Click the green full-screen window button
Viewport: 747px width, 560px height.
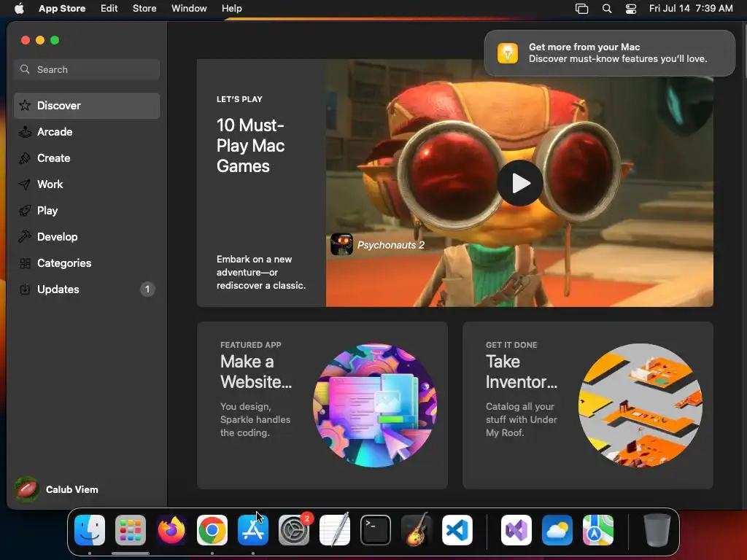55,41
